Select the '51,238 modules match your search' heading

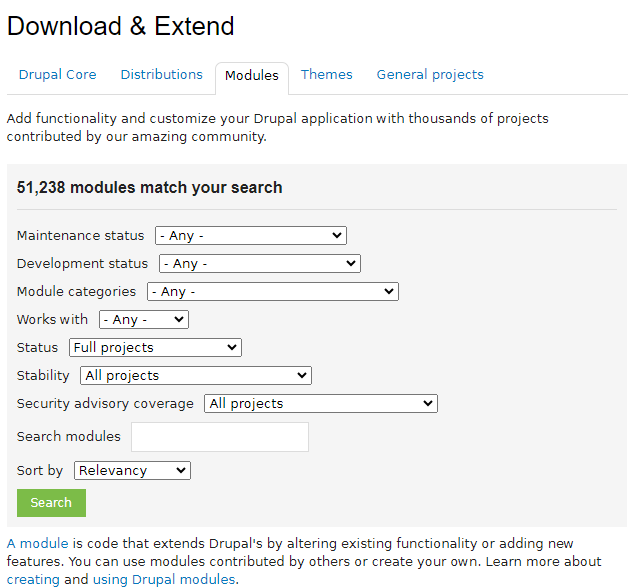[149, 187]
